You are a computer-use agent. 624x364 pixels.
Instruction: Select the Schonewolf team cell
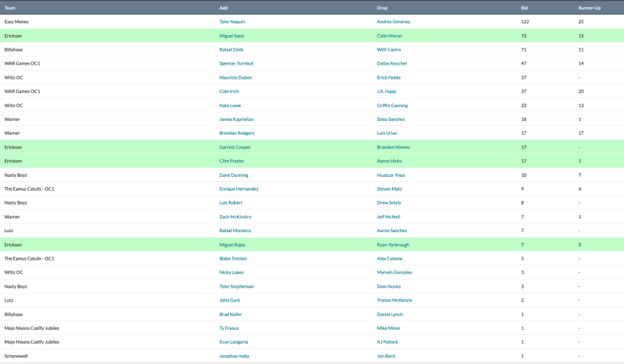(16, 356)
